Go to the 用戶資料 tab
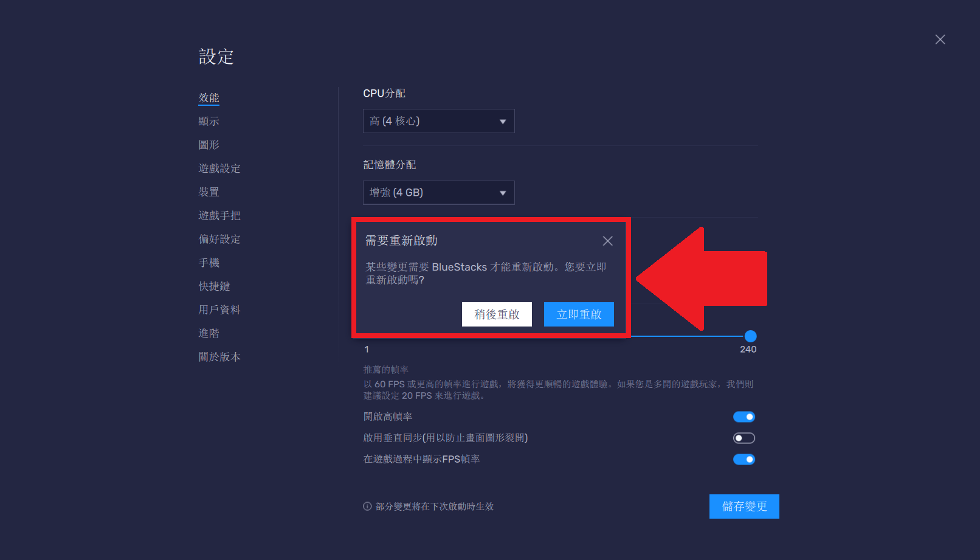The image size is (980, 560). click(x=219, y=310)
